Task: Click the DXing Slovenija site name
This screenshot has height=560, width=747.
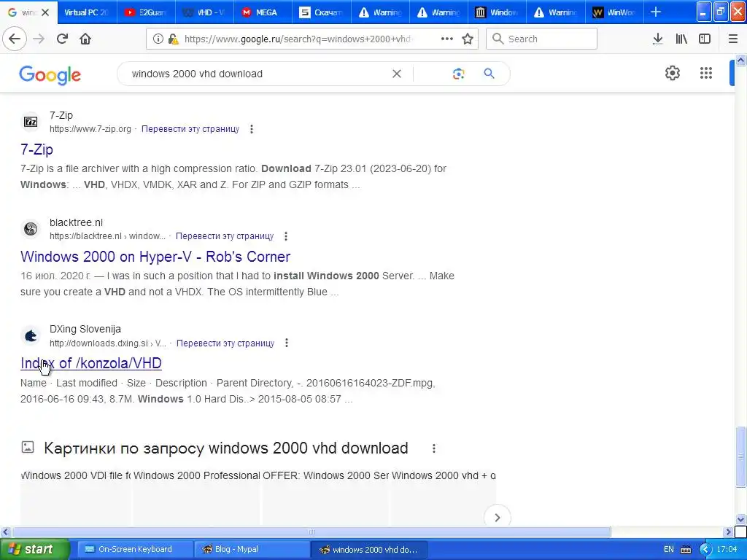Action: click(x=85, y=329)
